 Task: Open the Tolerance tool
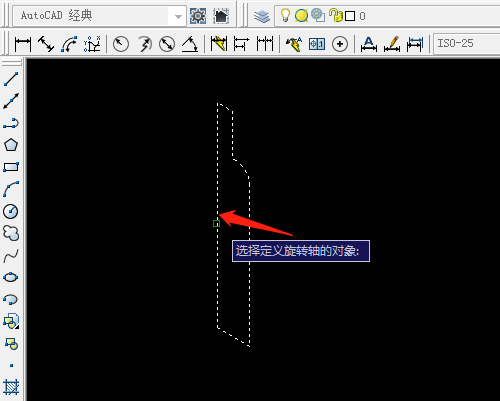click(x=317, y=44)
